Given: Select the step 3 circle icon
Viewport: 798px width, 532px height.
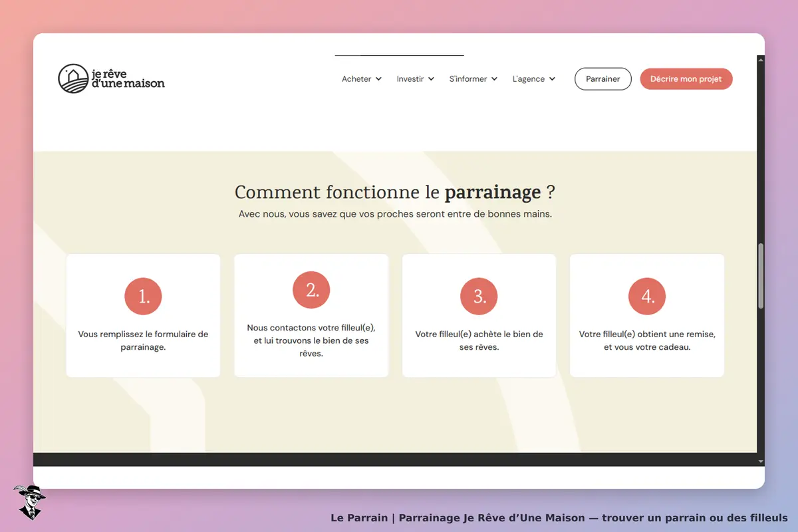Looking at the screenshot, I should [479, 297].
